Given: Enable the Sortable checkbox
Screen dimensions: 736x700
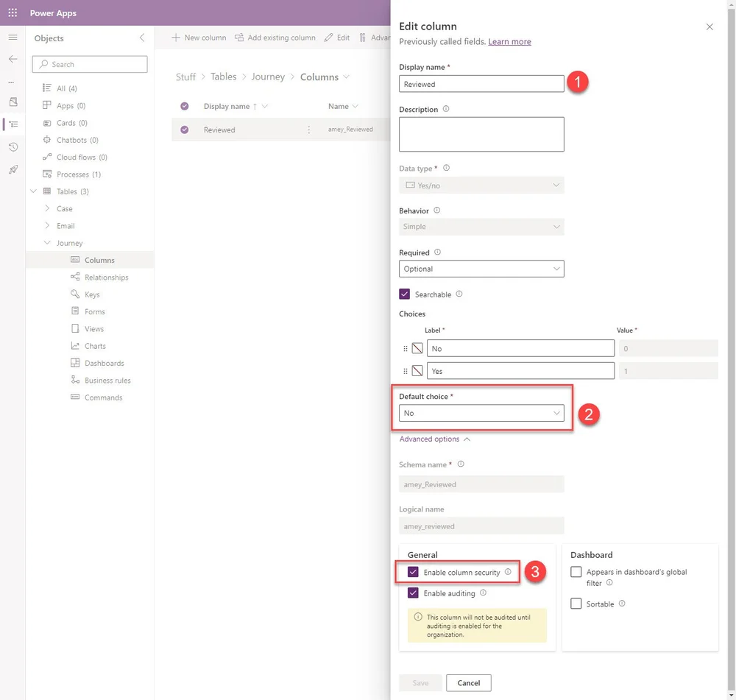Looking at the screenshot, I should pos(577,604).
